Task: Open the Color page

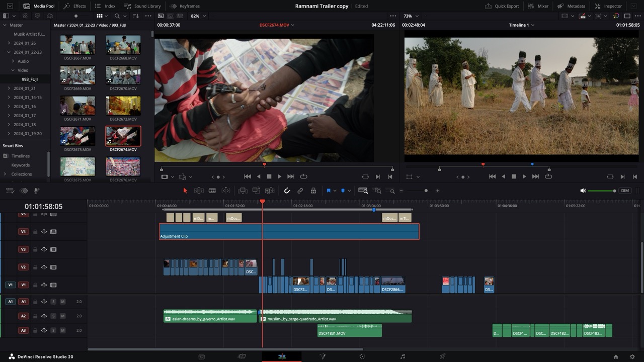Action: coord(362,356)
